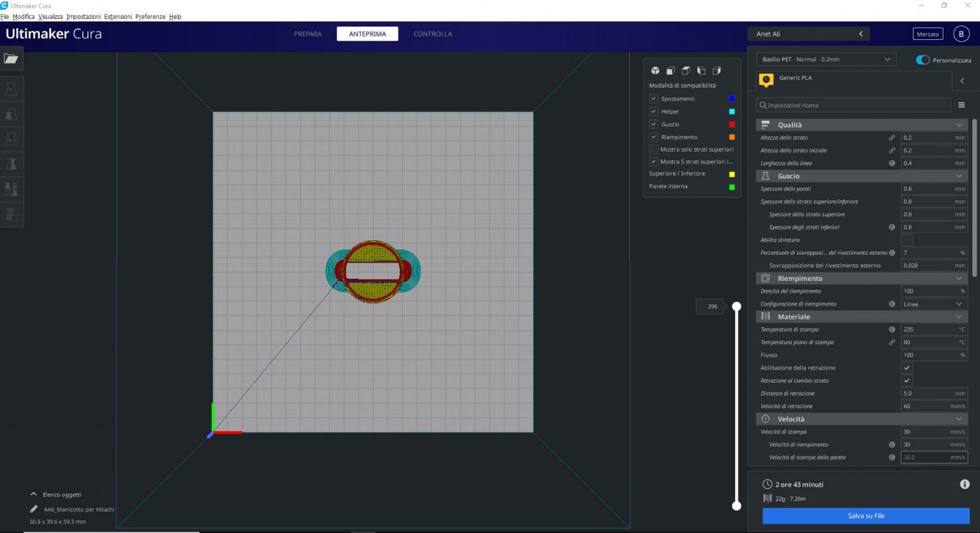980x533 pixels.
Task: Click the layer slider top handle
Action: [736, 306]
